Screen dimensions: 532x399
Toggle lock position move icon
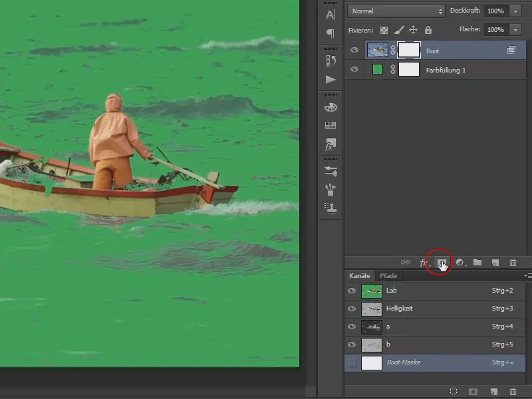click(413, 30)
